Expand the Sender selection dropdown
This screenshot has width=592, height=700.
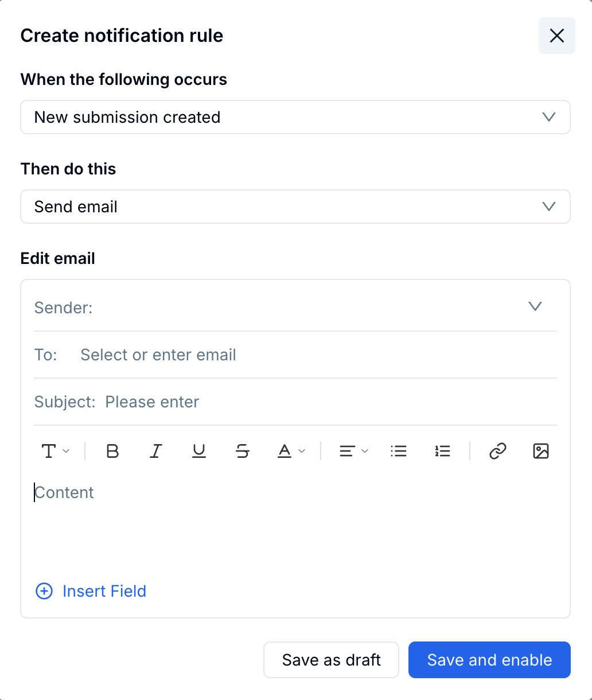[535, 306]
